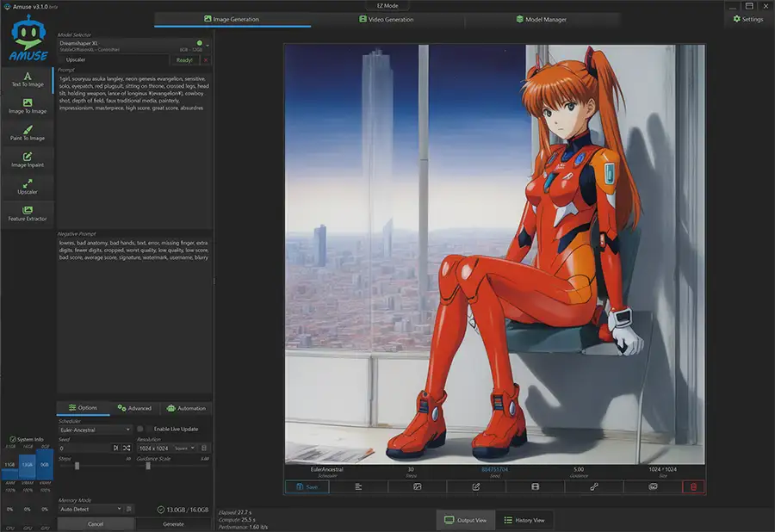The height and width of the screenshot is (532, 775).
Task: Click Amuse app icon in title bar
Action: point(7,6)
